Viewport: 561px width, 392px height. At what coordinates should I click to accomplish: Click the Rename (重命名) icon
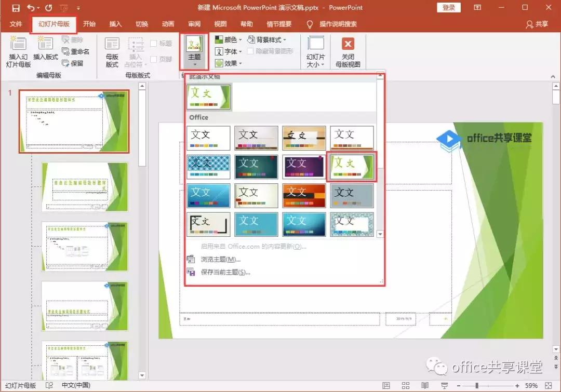coord(66,51)
